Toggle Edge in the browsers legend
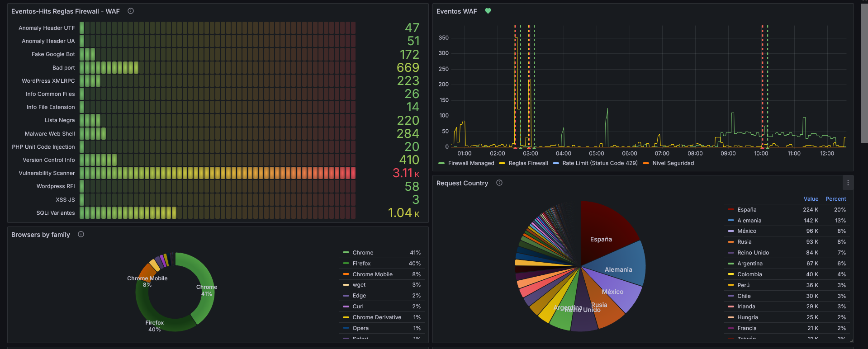 click(359, 296)
